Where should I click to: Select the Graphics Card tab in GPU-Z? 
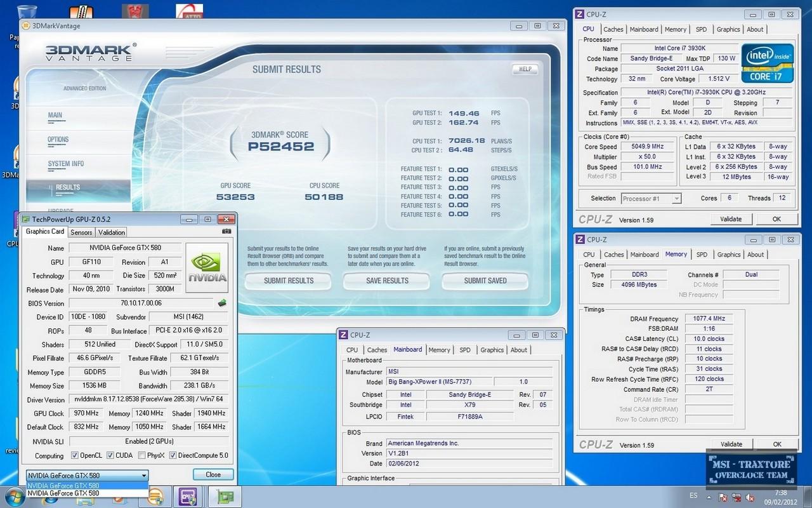pos(45,232)
